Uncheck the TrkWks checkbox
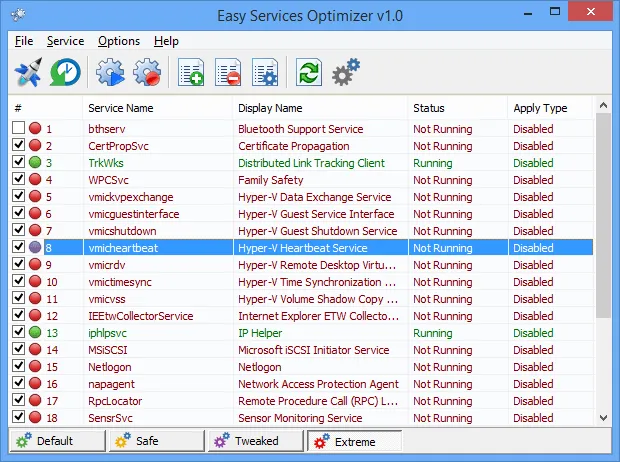The height and width of the screenshot is (462, 620). [x=19, y=162]
